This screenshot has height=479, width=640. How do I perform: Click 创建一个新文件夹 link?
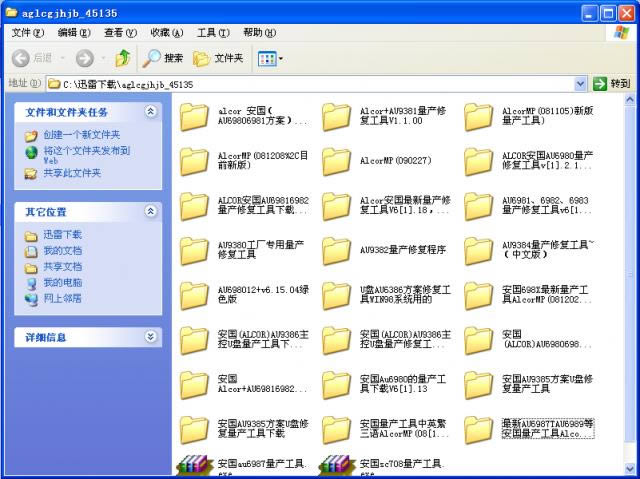click(x=80, y=134)
